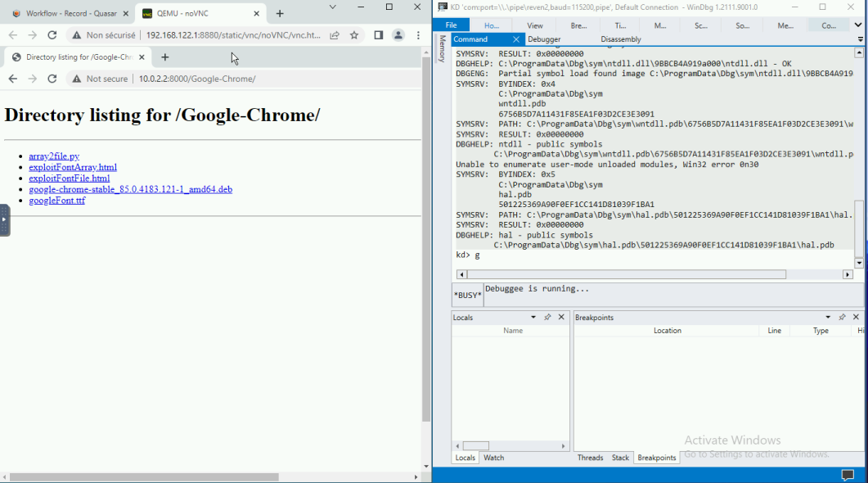Pin the Breakpoints panel

click(x=842, y=318)
